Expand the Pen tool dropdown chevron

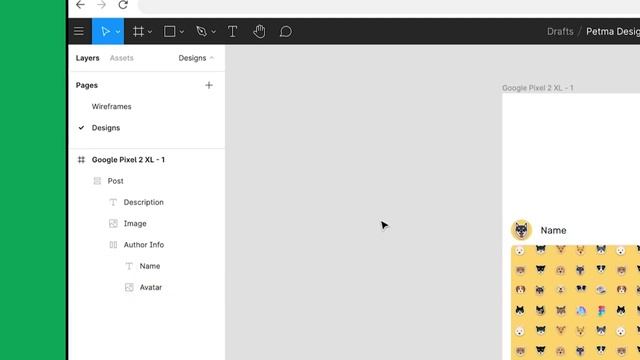tap(213, 32)
